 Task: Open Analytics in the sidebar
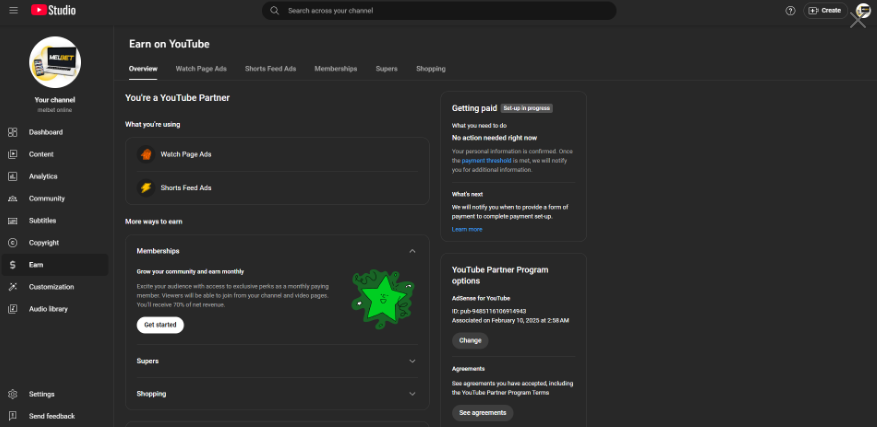55,176
